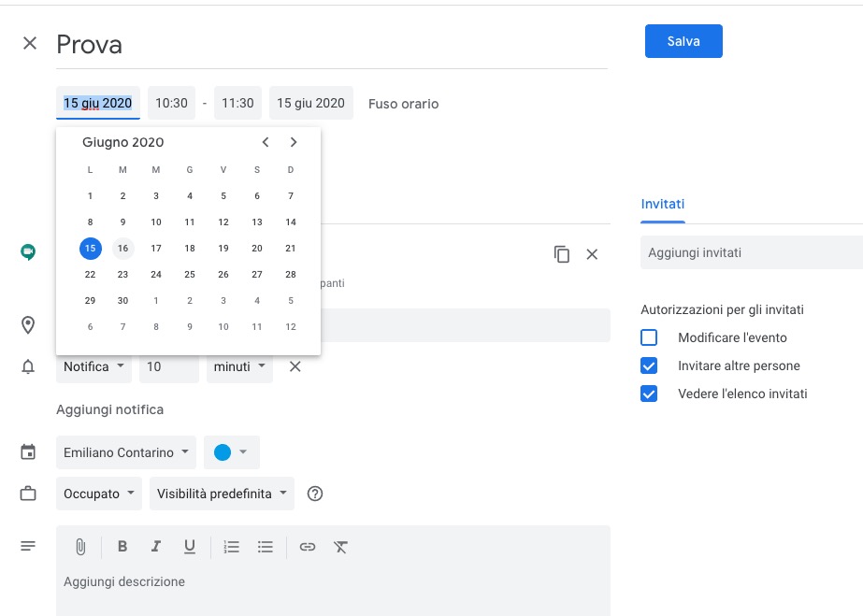Click the location pin icon
This screenshot has height=616, width=863.
[x=28, y=325]
